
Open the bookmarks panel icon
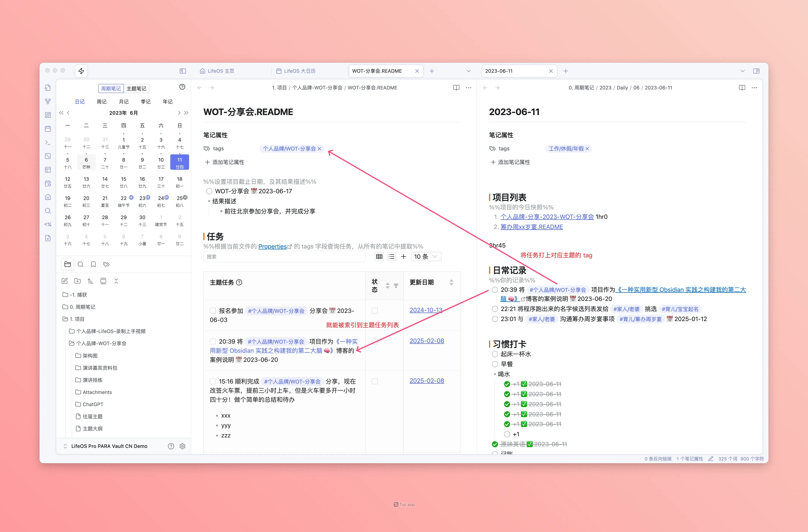click(x=93, y=264)
